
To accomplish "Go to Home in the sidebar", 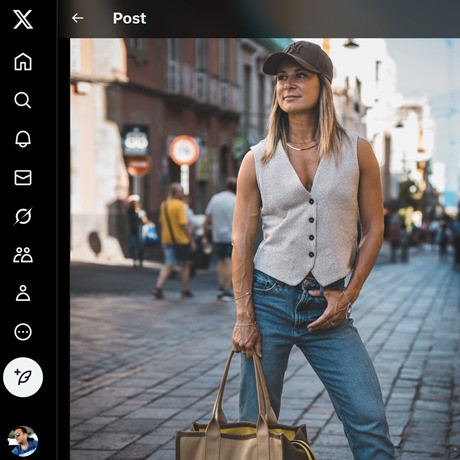I will [23, 61].
